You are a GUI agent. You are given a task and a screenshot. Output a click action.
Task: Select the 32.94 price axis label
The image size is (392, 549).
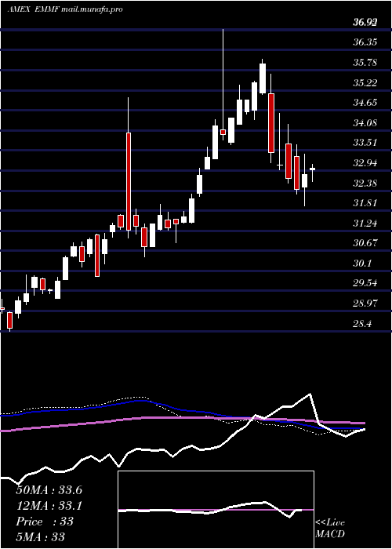(365, 163)
